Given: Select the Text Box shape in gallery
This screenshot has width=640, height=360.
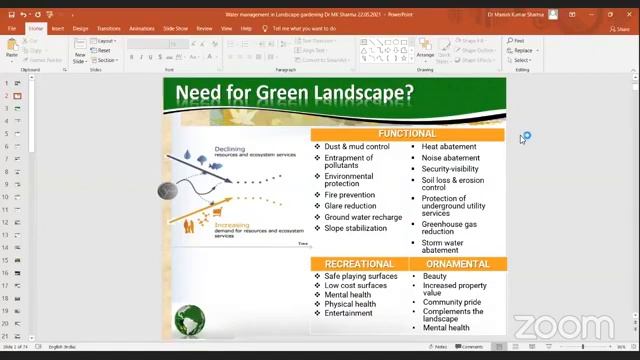Looking at the screenshot, I should (x=364, y=42).
